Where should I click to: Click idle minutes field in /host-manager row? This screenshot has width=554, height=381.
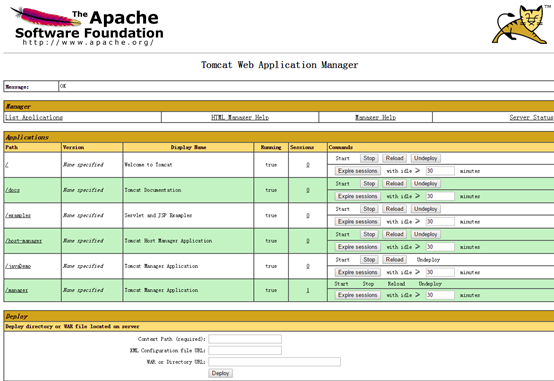[x=440, y=247]
